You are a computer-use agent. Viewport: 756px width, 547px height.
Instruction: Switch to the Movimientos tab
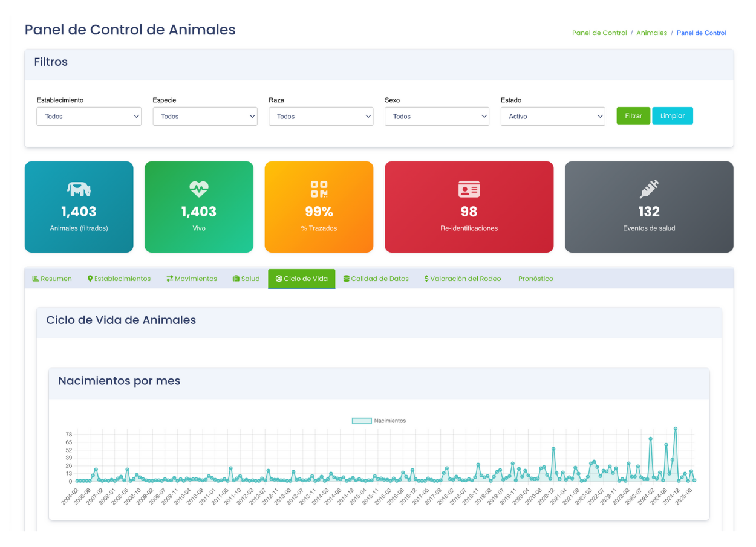point(192,279)
